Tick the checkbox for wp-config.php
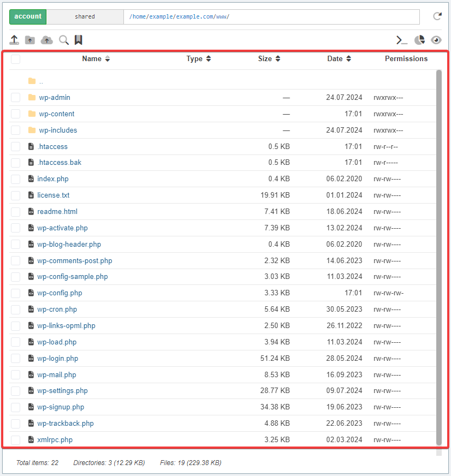This screenshot has height=476, width=451. point(15,293)
